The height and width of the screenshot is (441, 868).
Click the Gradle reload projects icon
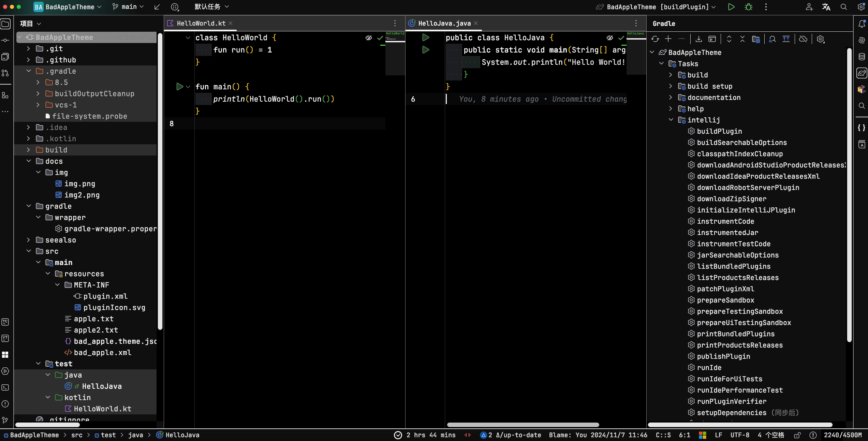(655, 39)
